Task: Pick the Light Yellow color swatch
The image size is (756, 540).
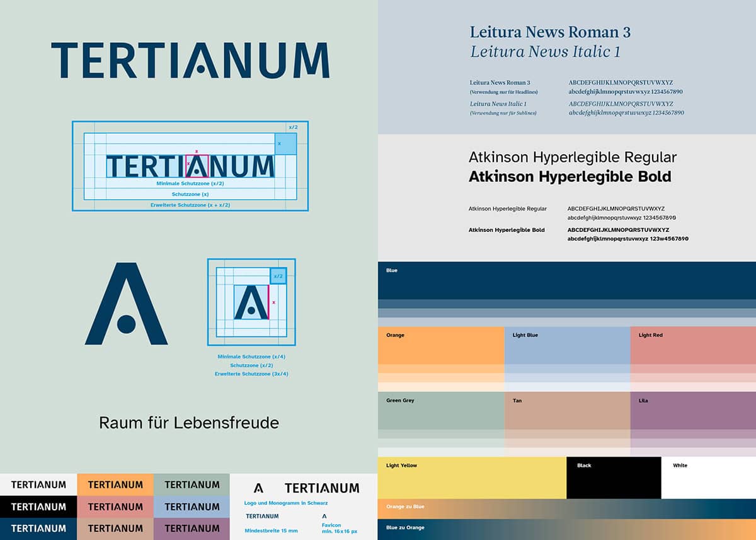Action: (472, 478)
